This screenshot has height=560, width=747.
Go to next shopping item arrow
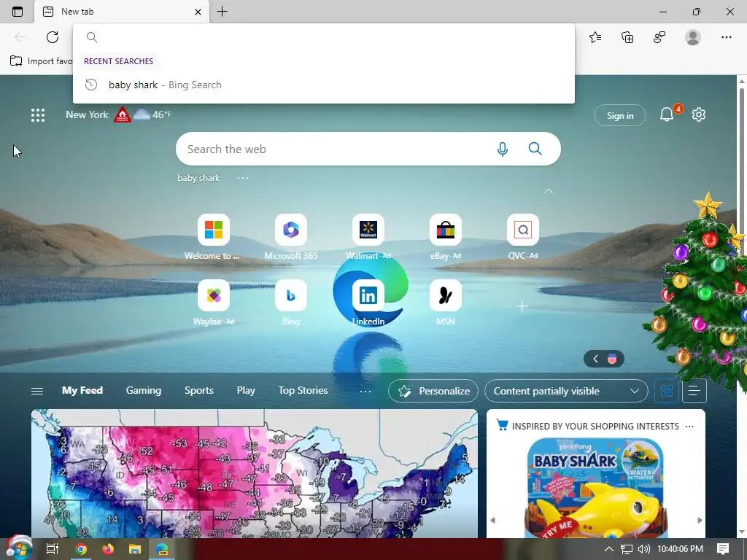700,521
